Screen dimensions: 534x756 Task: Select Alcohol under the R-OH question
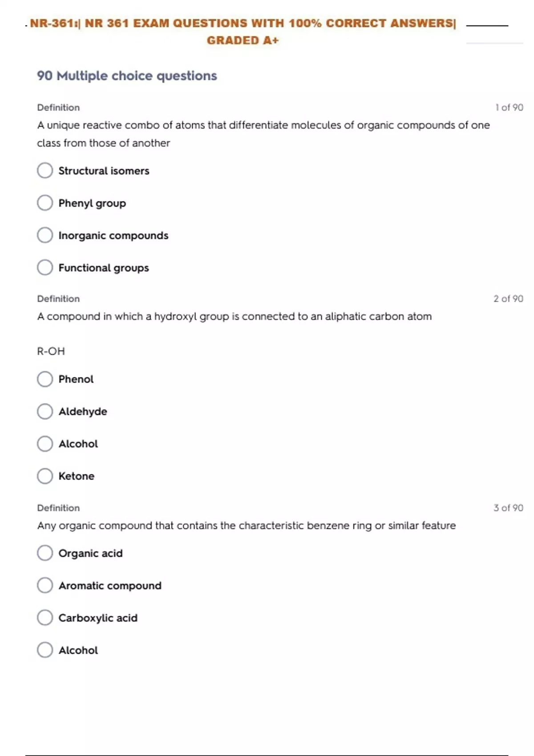pos(45,443)
